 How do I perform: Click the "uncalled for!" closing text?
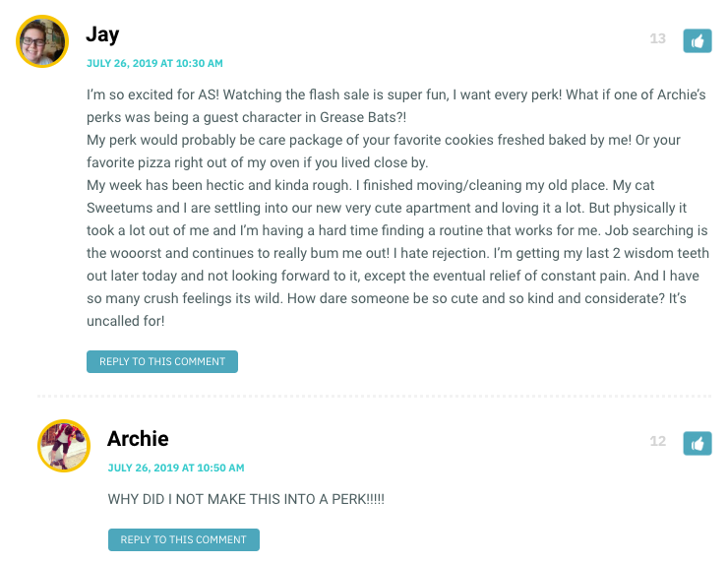click(x=125, y=320)
